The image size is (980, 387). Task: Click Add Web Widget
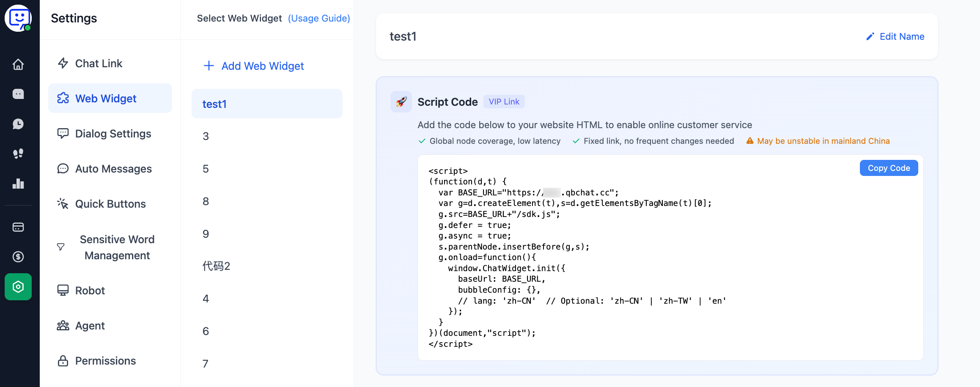click(x=254, y=66)
